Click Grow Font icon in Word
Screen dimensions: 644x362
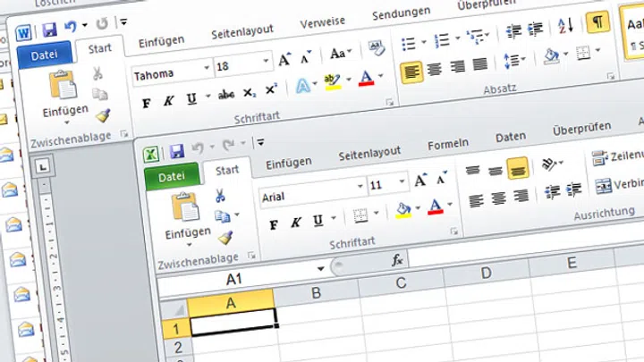tap(284, 60)
